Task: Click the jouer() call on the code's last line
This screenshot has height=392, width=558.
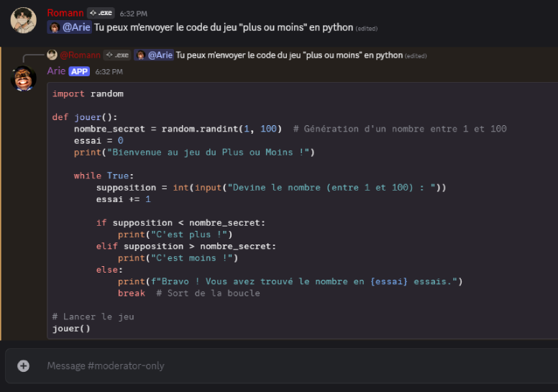Action: tap(71, 329)
